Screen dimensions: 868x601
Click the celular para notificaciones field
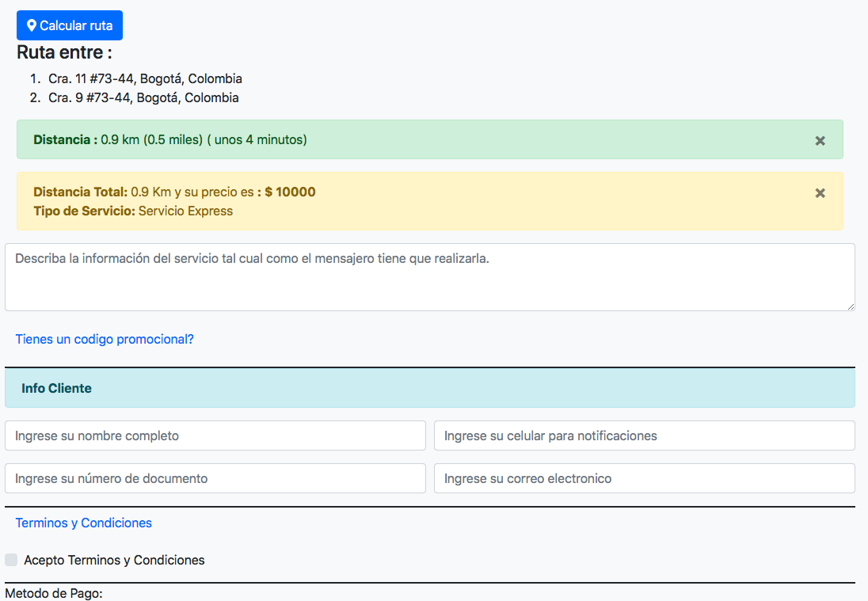coord(644,436)
